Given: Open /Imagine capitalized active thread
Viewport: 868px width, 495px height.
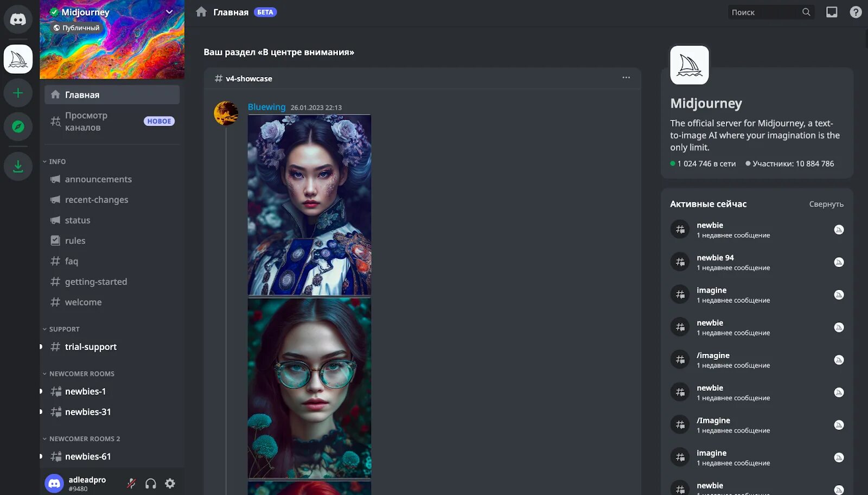Looking at the screenshot, I should [x=757, y=425].
